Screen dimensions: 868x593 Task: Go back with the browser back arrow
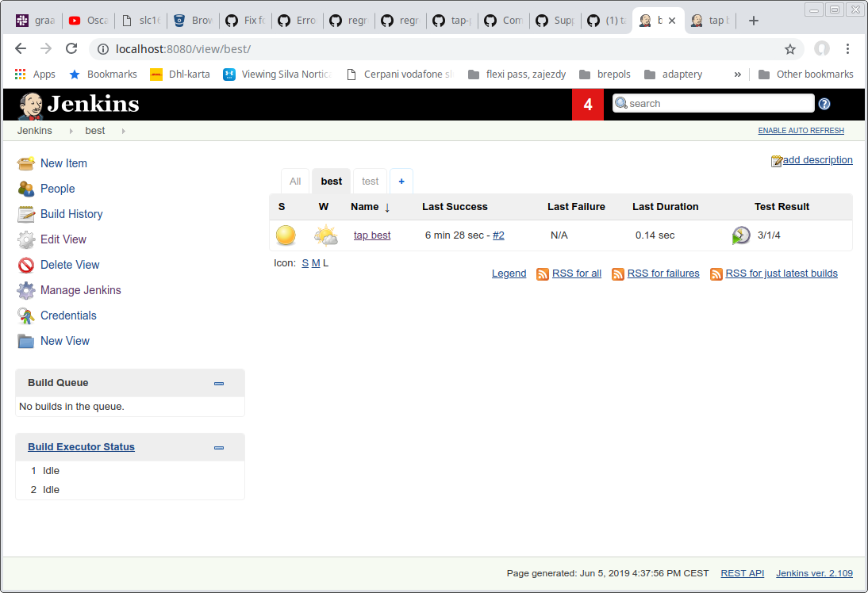point(21,48)
